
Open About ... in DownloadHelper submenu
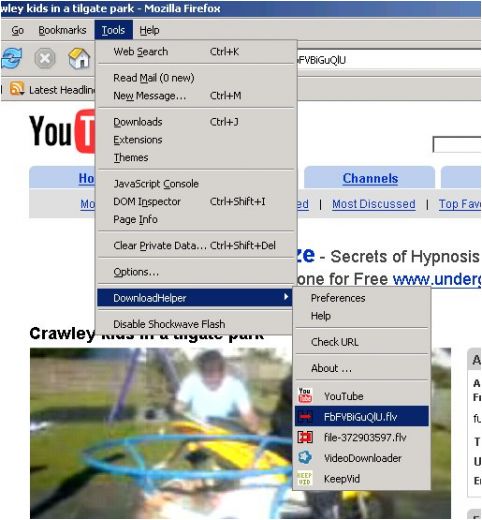coord(362,368)
